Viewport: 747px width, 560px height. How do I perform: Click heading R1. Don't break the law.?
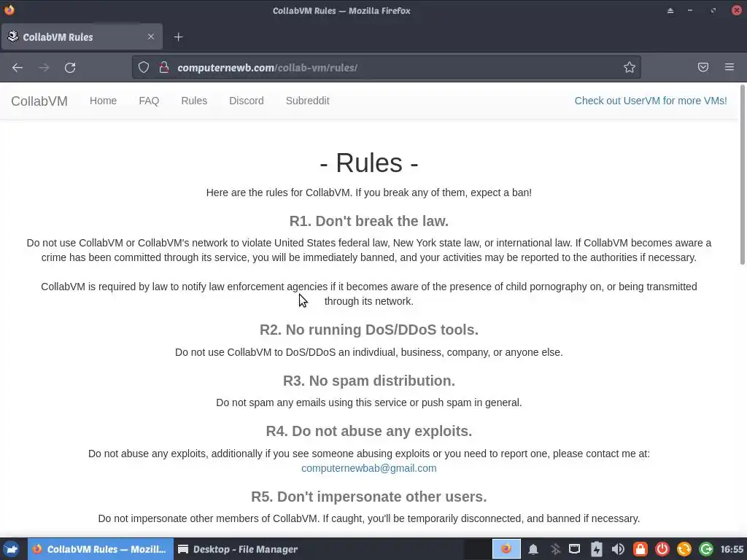pos(368,221)
